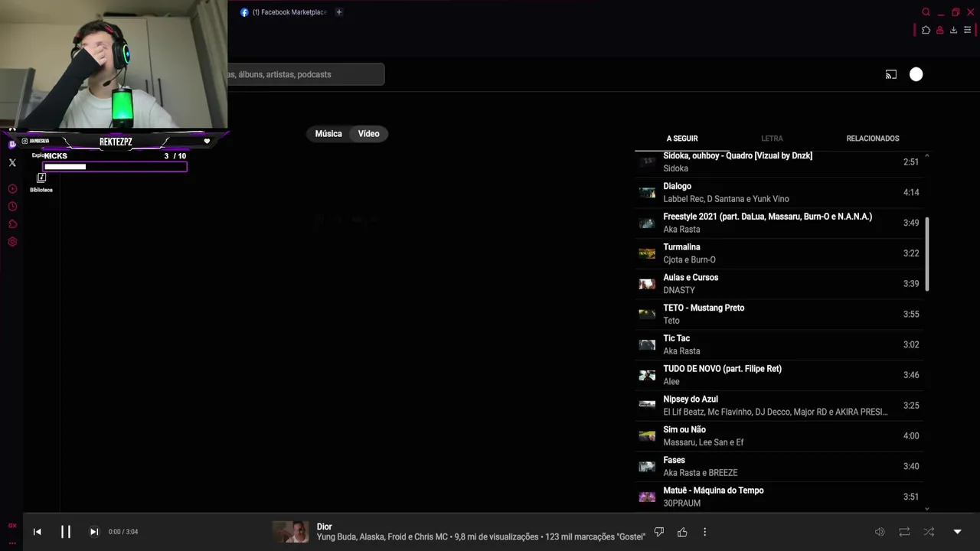This screenshot has width=980, height=551.
Task: Pause the current song
Action: click(66, 531)
